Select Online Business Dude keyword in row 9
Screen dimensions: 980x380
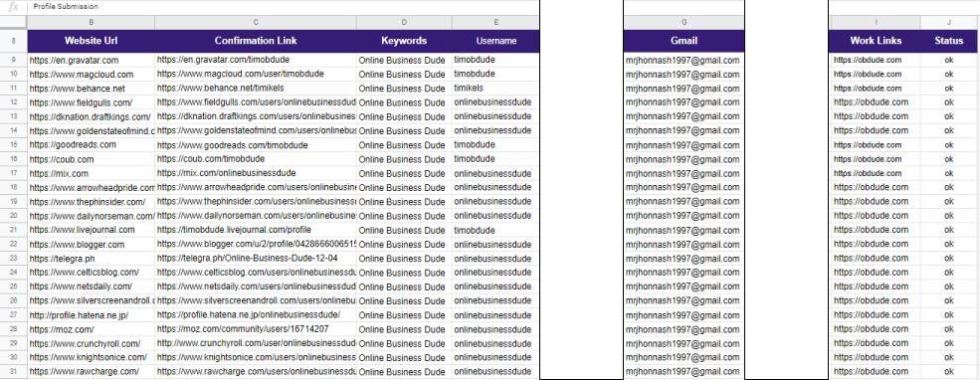pyautogui.click(x=404, y=60)
